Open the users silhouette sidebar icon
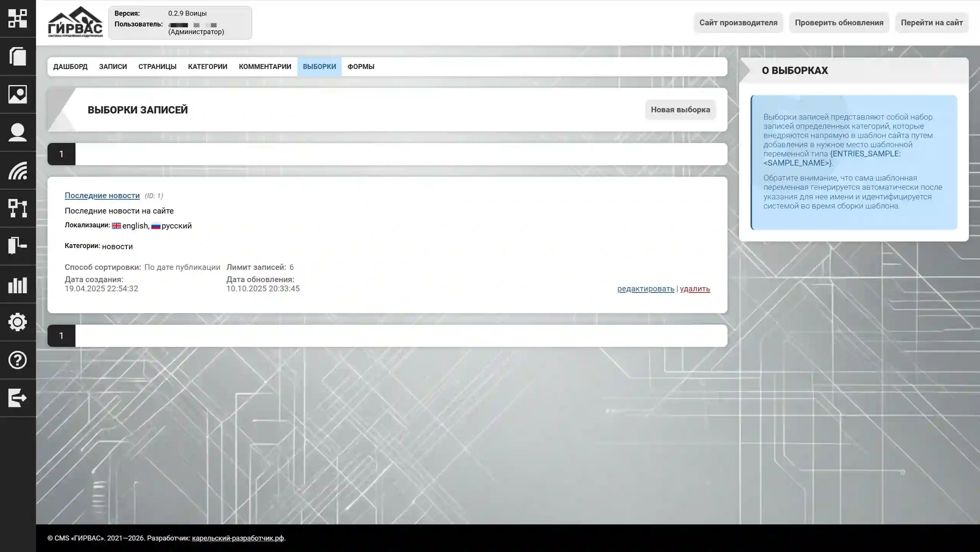Image resolution: width=980 pixels, height=552 pixels. pyautogui.click(x=18, y=132)
